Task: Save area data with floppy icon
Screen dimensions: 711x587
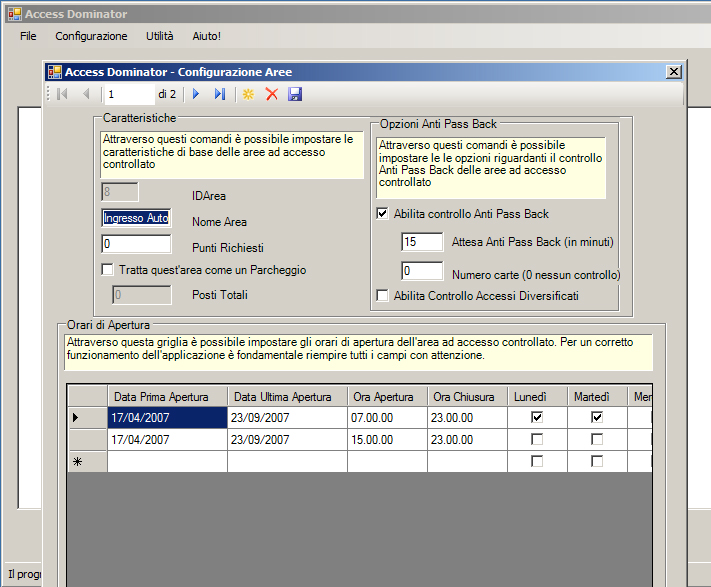Action: point(295,94)
